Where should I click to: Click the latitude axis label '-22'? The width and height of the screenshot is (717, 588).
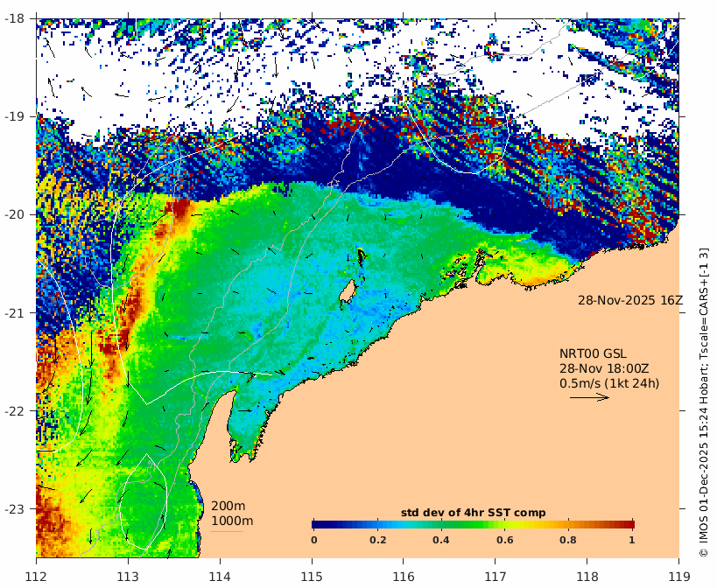click(x=14, y=410)
